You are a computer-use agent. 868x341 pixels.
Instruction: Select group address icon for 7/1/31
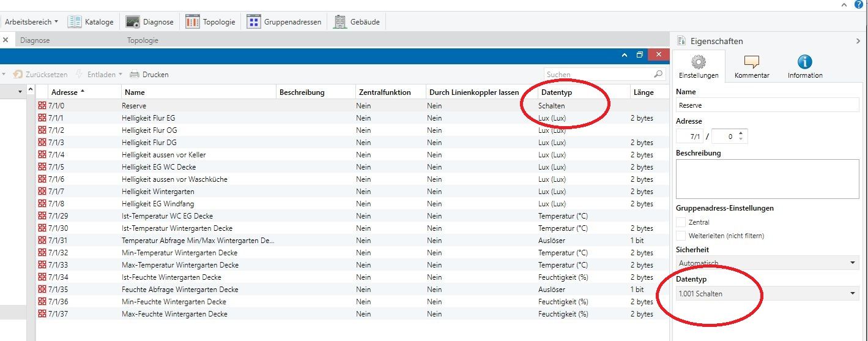click(x=42, y=240)
